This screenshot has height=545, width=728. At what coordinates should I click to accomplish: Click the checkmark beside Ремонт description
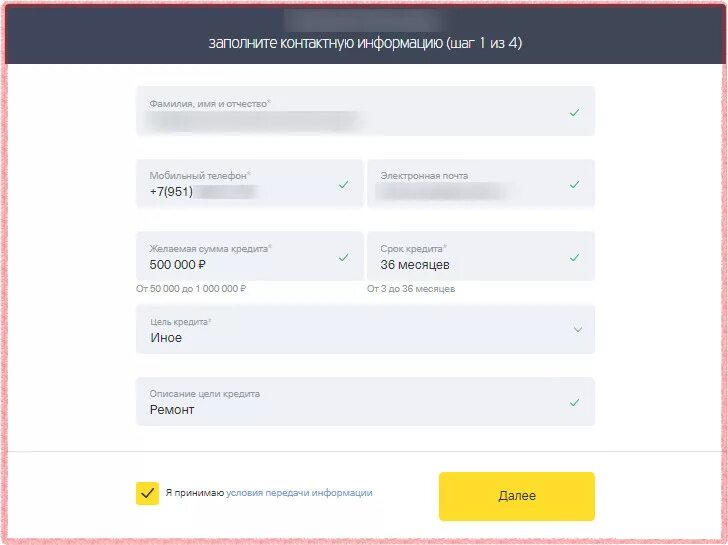click(574, 402)
